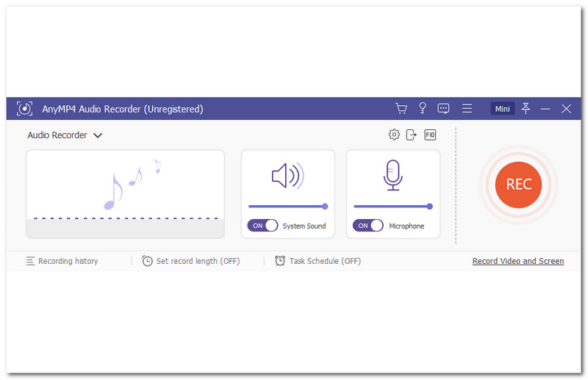588x380 pixels.
Task: Click the microphone icon
Action: [393, 175]
